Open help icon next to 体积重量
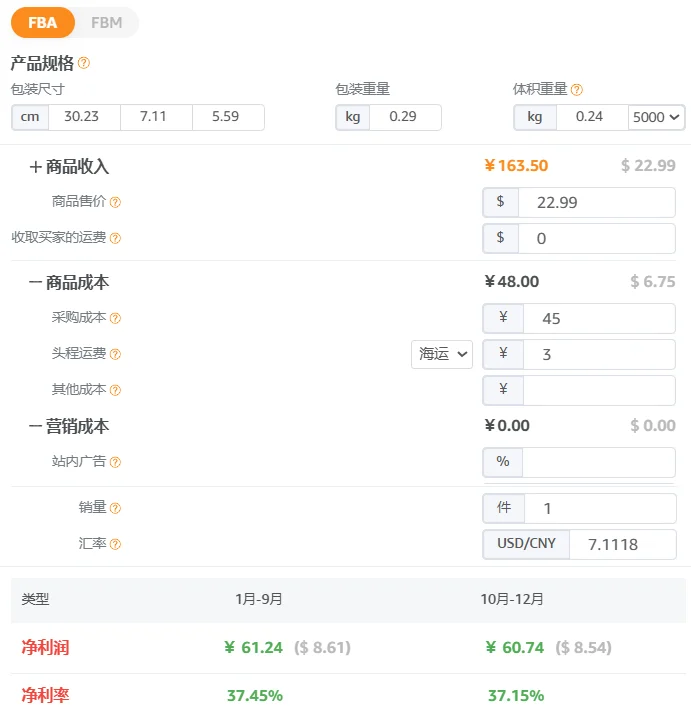 coord(577,90)
